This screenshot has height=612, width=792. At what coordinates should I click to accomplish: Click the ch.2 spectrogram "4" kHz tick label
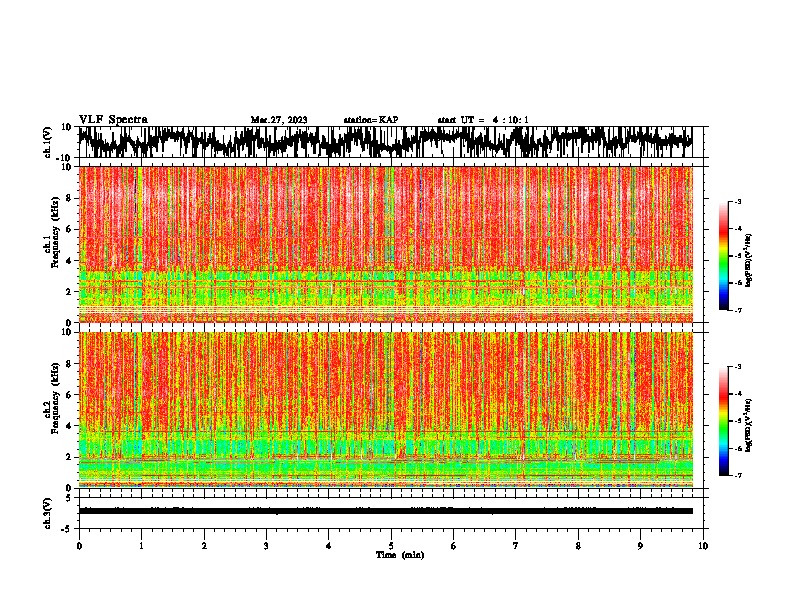tap(69, 426)
